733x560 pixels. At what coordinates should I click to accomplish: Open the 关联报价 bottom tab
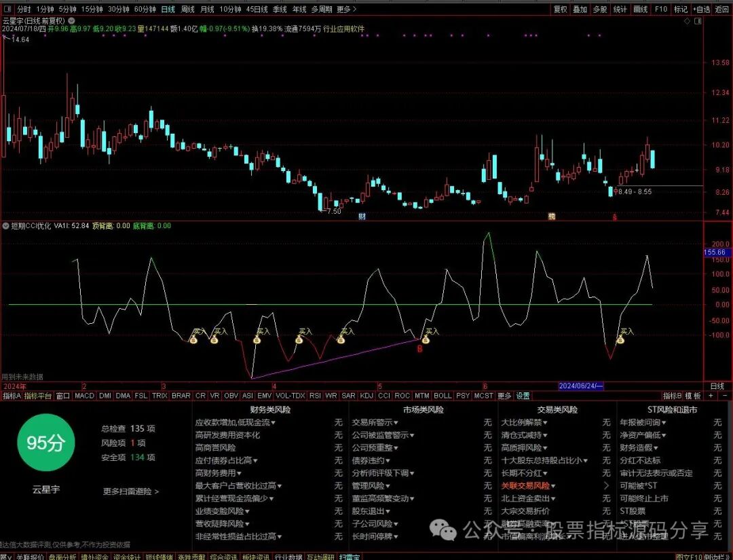(31, 557)
